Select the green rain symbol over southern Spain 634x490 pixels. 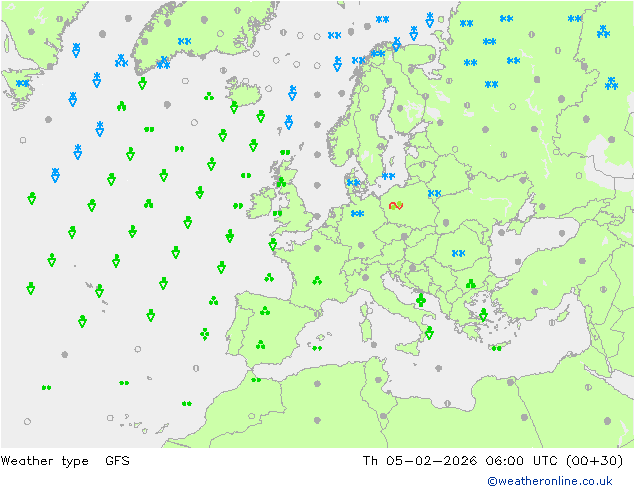260,344
